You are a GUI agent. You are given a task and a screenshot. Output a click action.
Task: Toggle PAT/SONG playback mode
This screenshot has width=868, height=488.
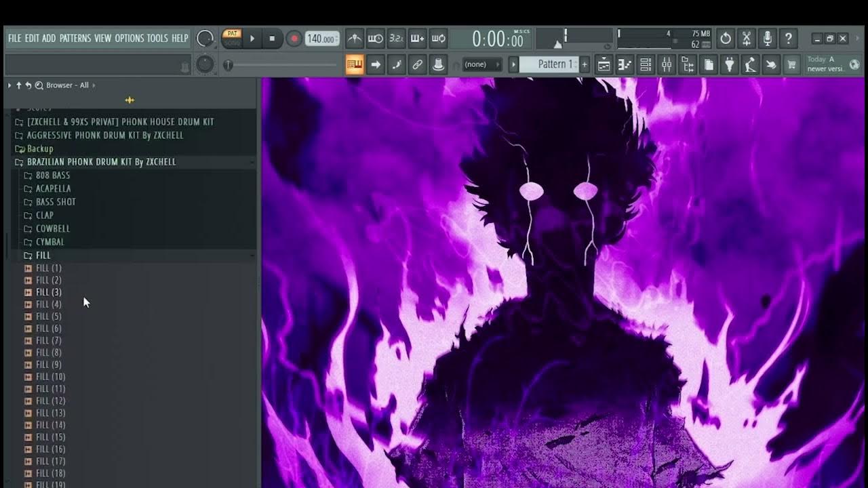click(x=232, y=38)
